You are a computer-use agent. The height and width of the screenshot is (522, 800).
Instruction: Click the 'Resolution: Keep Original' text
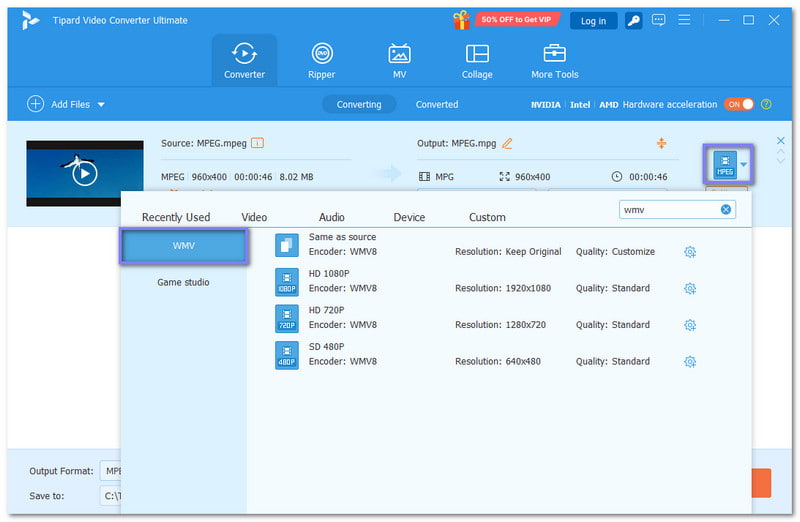(x=508, y=252)
